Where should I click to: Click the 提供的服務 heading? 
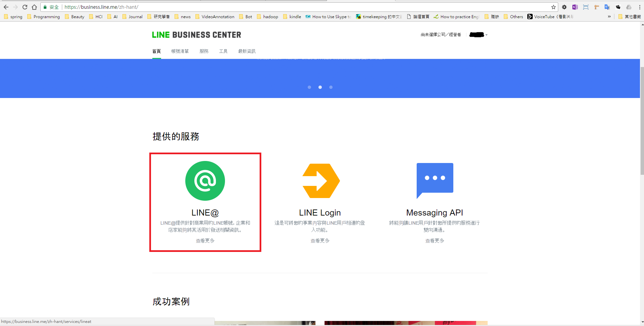[x=176, y=136]
